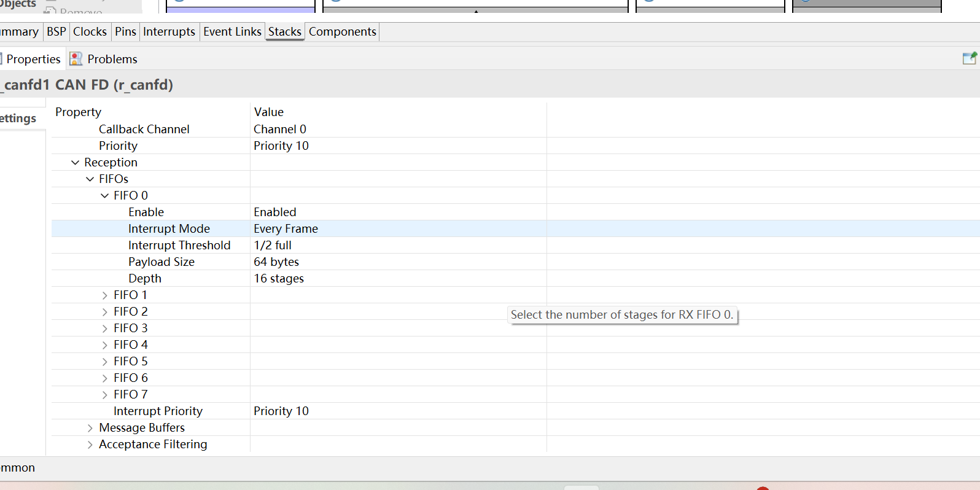Switch to the BSP tab
The height and width of the screenshot is (490, 980).
click(56, 31)
